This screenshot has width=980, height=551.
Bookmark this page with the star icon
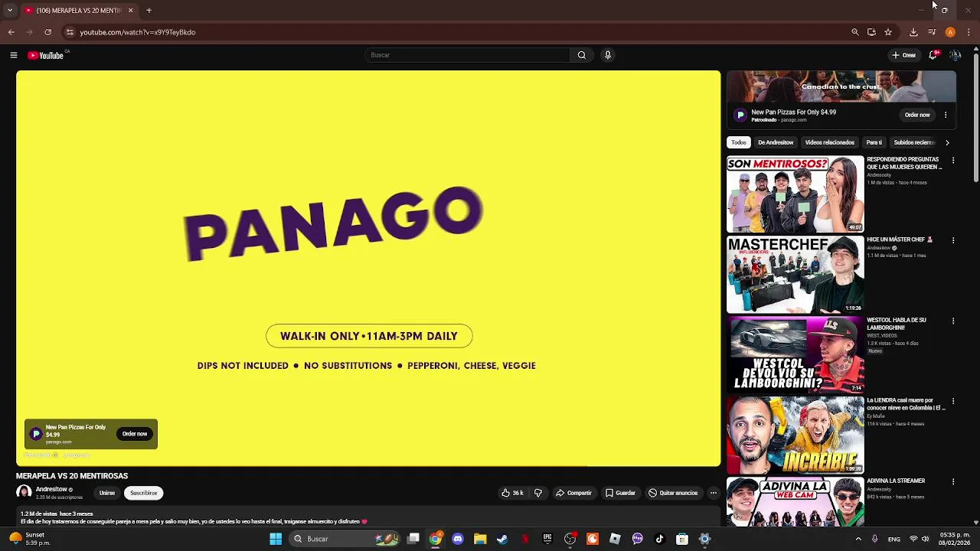tap(888, 32)
